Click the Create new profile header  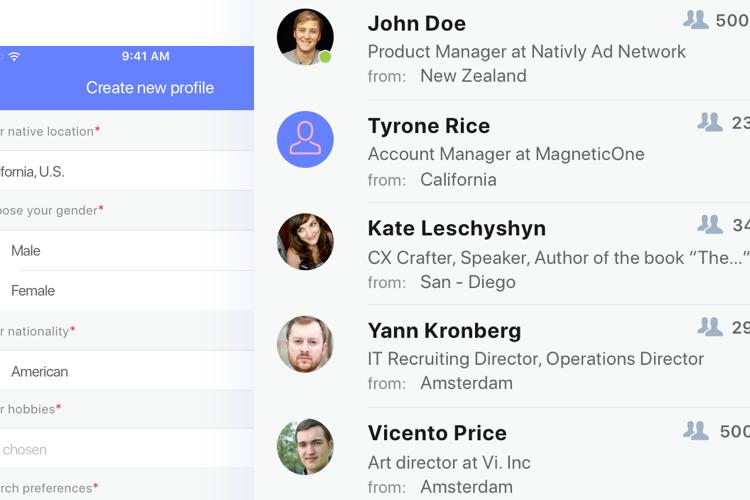[x=150, y=88]
